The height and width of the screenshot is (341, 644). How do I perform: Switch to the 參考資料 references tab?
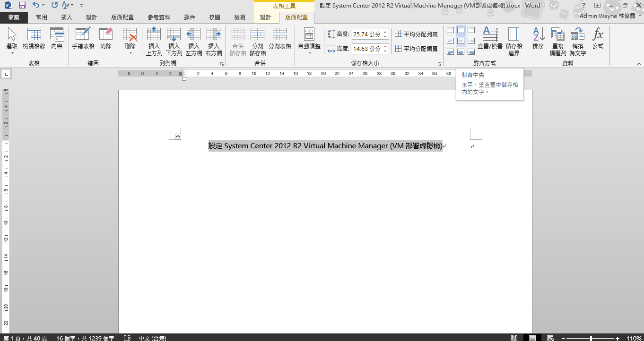159,17
